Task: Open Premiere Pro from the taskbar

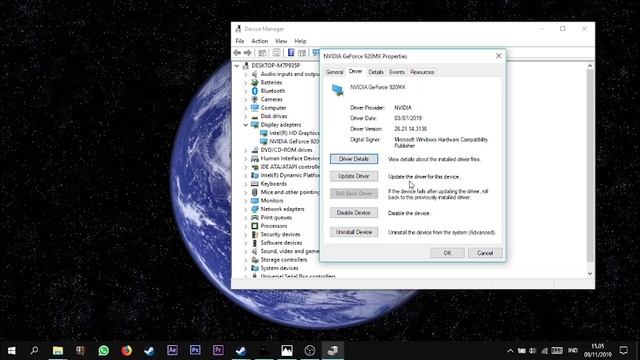Action: pos(218,350)
